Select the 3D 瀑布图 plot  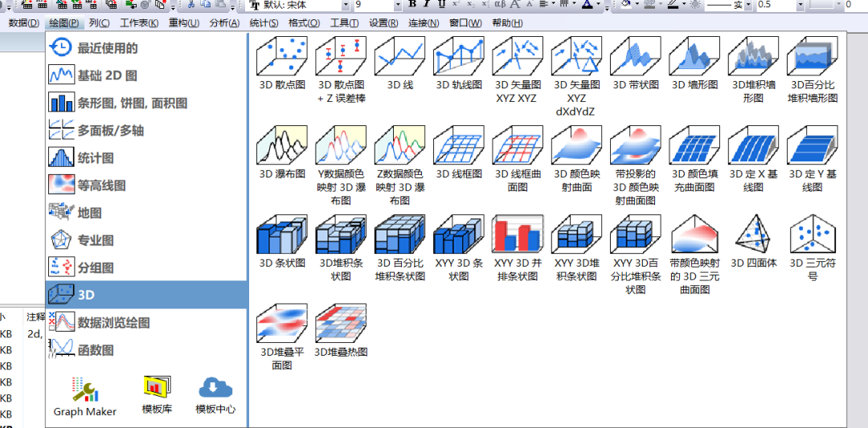click(x=282, y=153)
